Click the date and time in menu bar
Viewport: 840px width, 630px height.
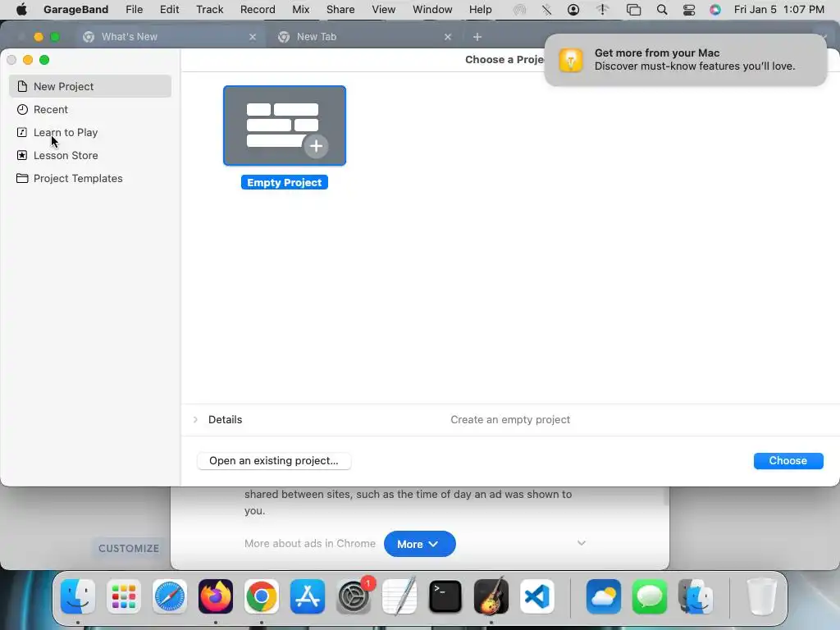click(x=779, y=9)
